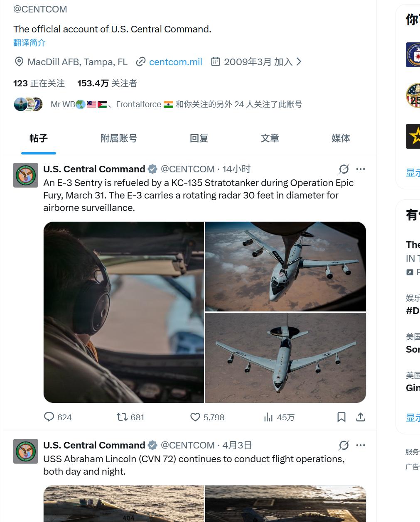The width and height of the screenshot is (420, 522).
Task: Open the CIA suggested account avatar
Action: [413, 54]
